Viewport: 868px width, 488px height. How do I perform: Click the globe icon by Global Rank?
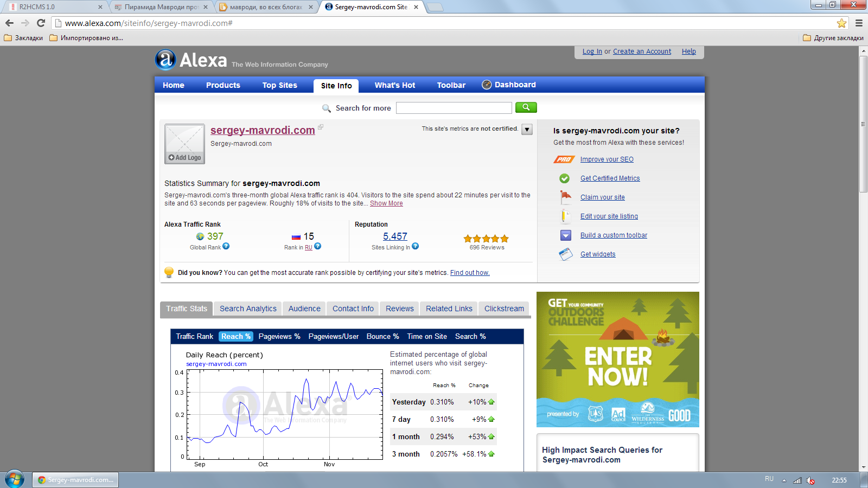[x=200, y=236]
